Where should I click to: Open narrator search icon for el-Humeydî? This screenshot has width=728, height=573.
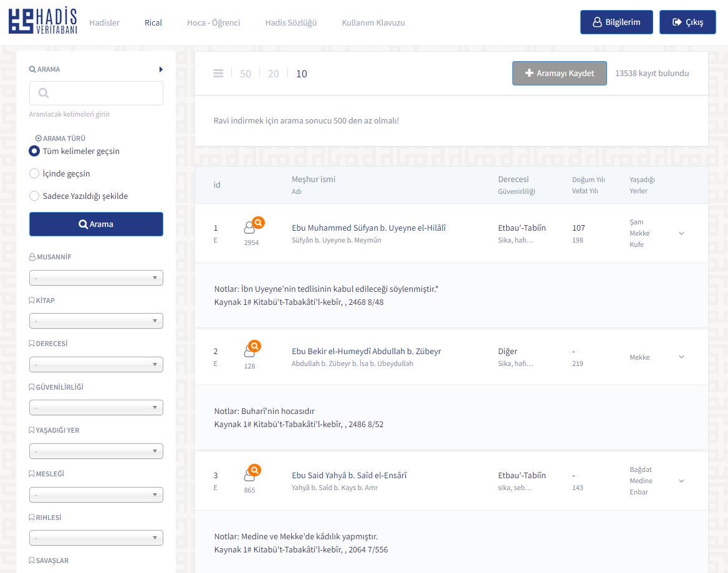(x=254, y=346)
